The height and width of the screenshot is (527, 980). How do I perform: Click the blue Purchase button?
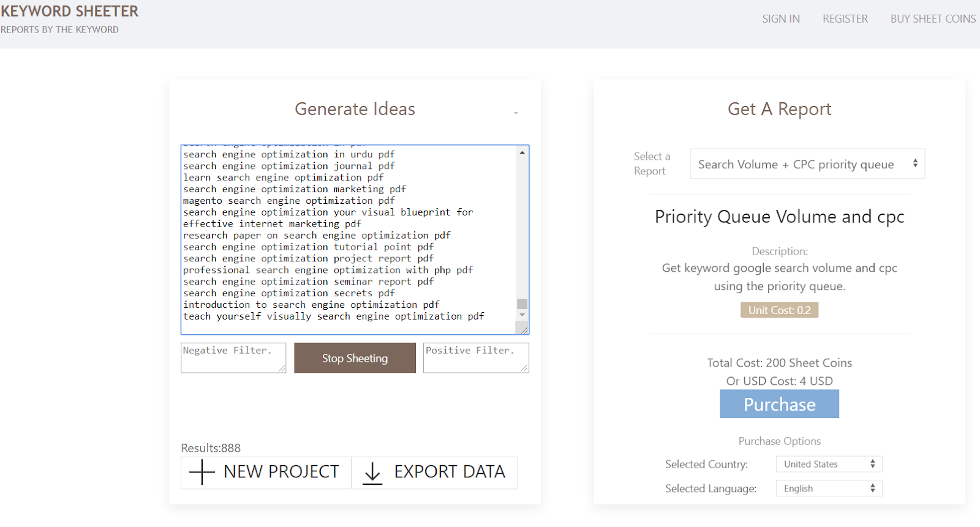[x=779, y=405]
